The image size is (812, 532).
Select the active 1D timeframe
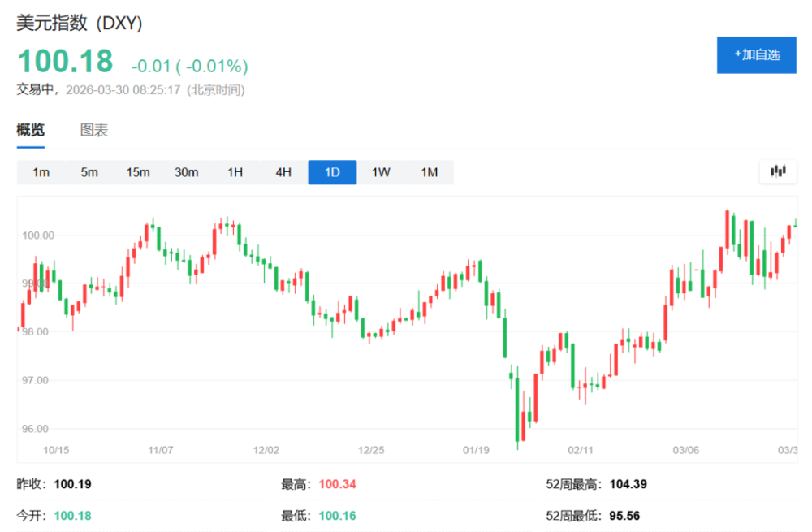pyautogui.click(x=332, y=172)
